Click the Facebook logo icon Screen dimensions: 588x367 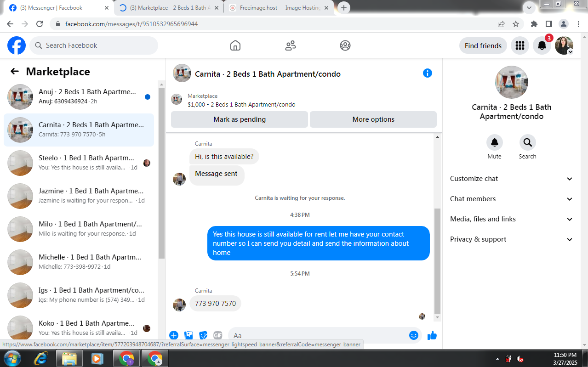[x=17, y=45]
